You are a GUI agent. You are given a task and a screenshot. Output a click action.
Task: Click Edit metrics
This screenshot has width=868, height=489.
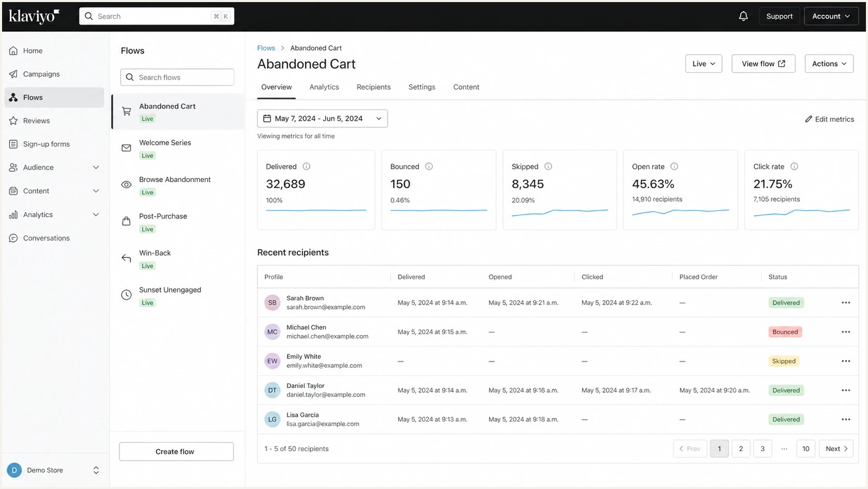coord(829,119)
